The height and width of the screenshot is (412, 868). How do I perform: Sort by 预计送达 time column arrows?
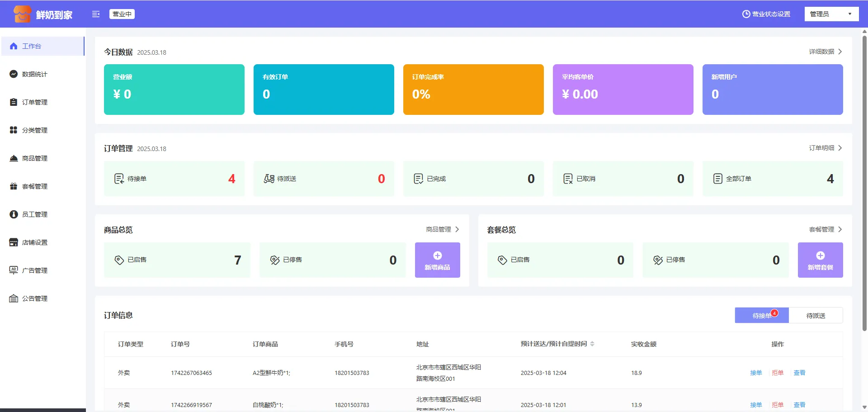pyautogui.click(x=592, y=344)
